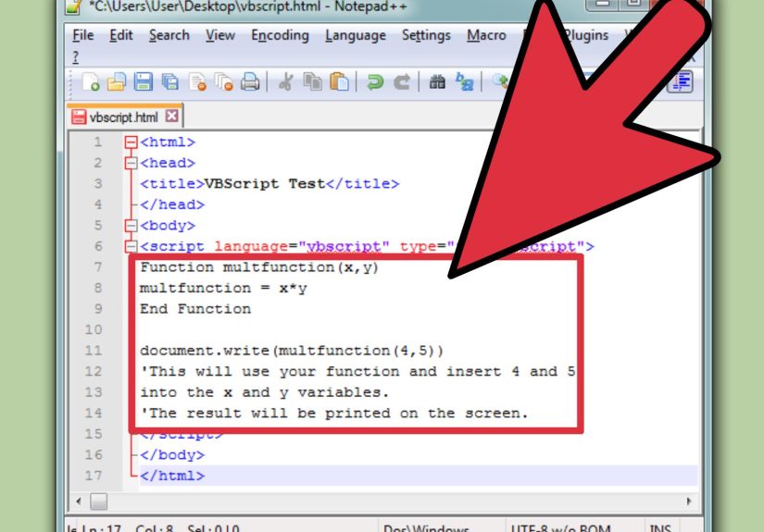
Task: Click the Paste clipboard icon
Action: click(x=339, y=81)
